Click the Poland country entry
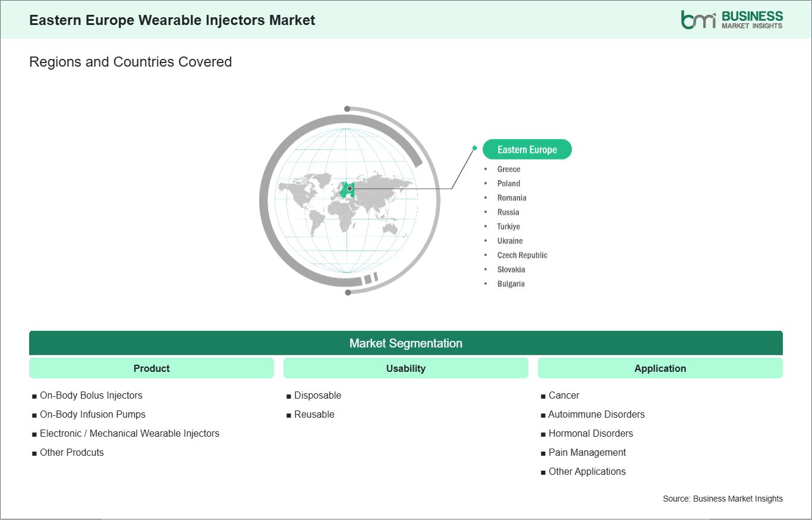The image size is (812, 520). (509, 184)
